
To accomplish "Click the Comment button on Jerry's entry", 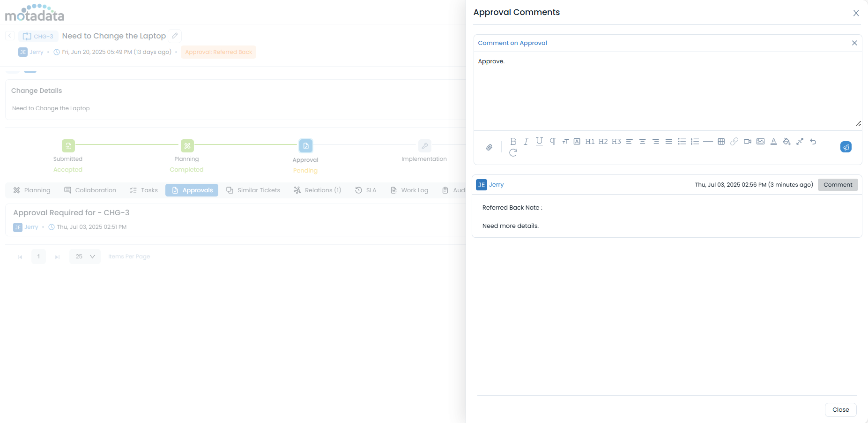I will tap(838, 184).
